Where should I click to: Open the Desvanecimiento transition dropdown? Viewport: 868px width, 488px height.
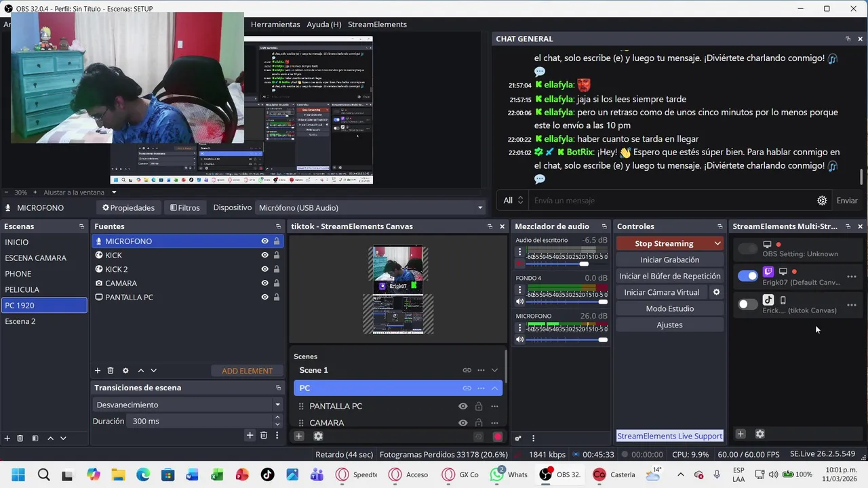click(x=188, y=405)
